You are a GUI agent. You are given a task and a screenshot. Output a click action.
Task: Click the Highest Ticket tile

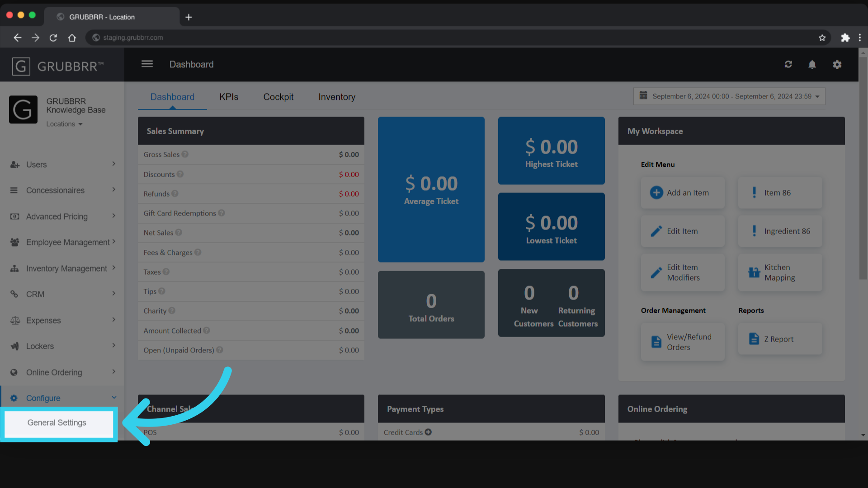(x=552, y=150)
